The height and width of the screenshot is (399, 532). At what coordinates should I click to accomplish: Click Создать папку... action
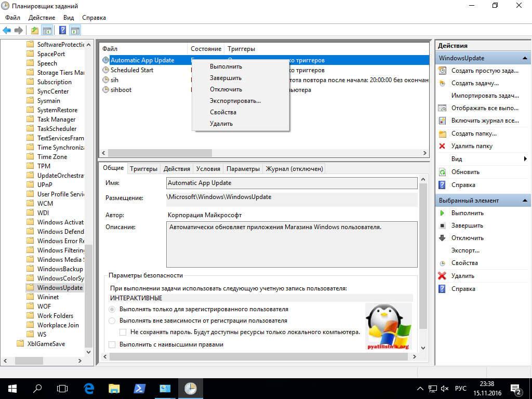(474, 134)
